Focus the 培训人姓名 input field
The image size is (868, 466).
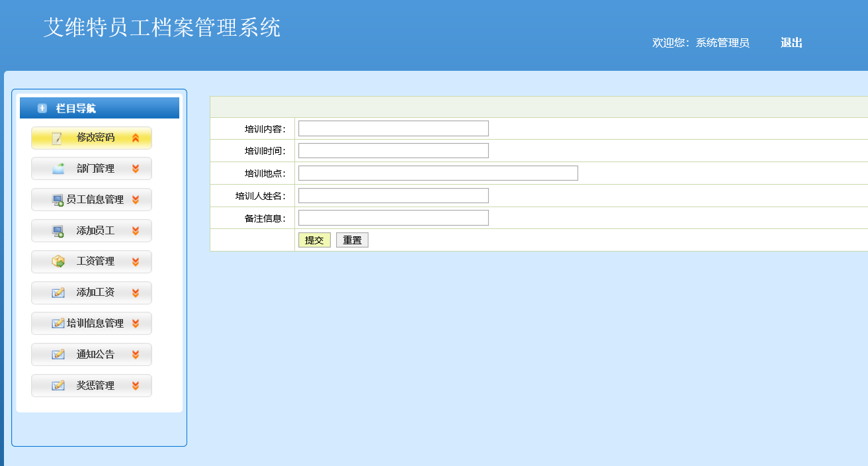pyautogui.click(x=394, y=196)
